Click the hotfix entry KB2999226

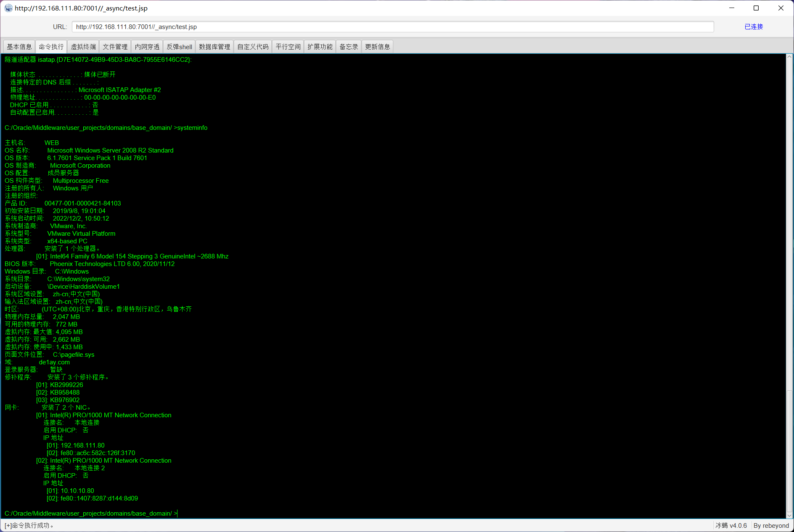pos(66,385)
